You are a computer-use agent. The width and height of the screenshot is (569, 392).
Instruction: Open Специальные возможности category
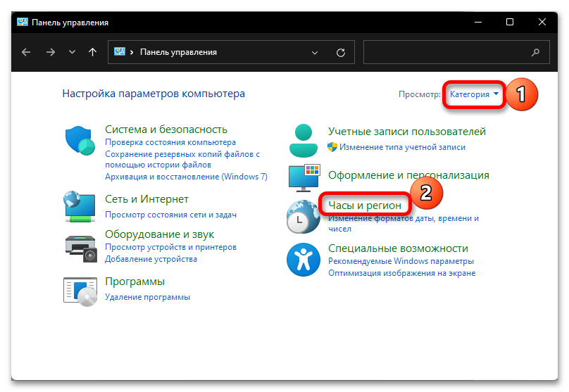tap(398, 248)
